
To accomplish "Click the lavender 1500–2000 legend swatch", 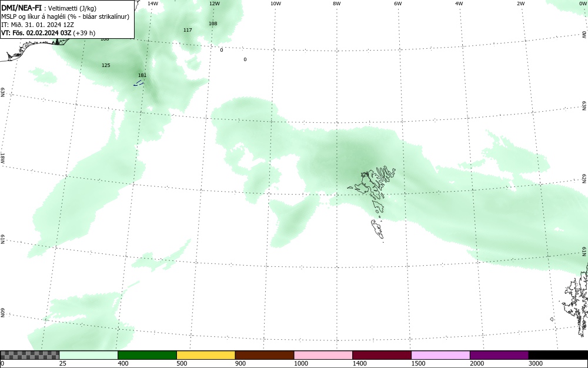I will point(440,355).
